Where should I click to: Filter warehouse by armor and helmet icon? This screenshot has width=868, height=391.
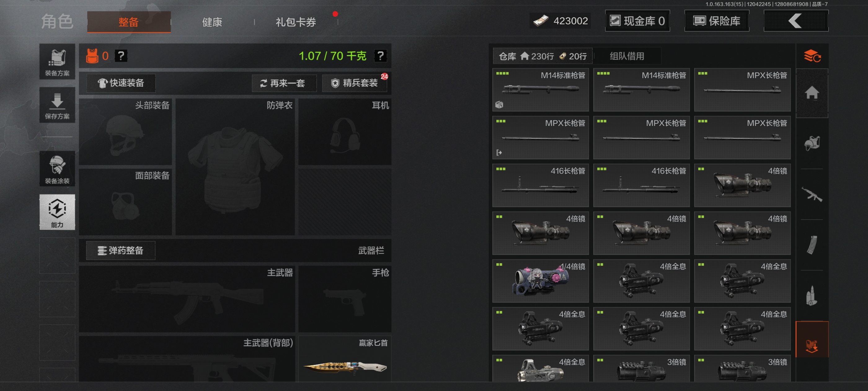(812, 143)
